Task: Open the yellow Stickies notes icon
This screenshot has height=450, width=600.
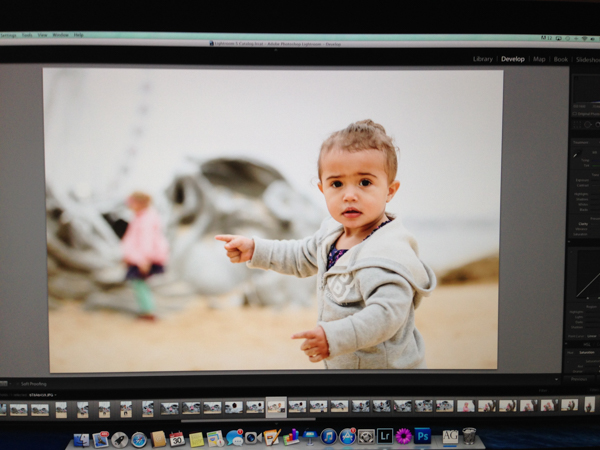Action: click(x=196, y=439)
